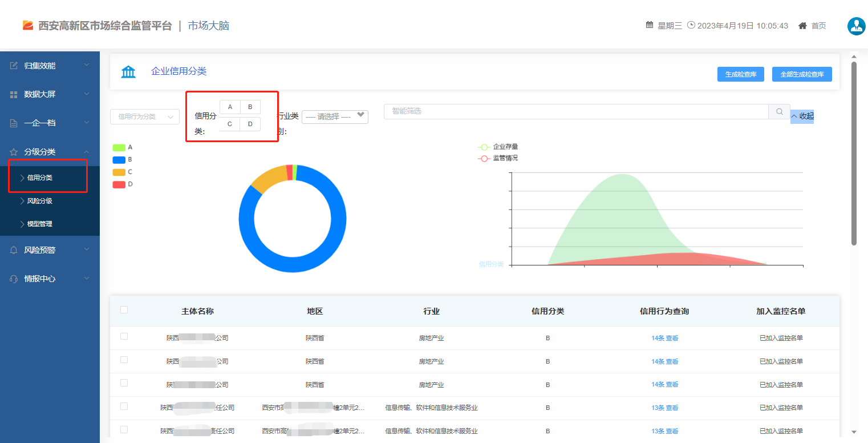Click the home icon beside 首页
Viewport: 868px width, 443px height.
click(802, 26)
